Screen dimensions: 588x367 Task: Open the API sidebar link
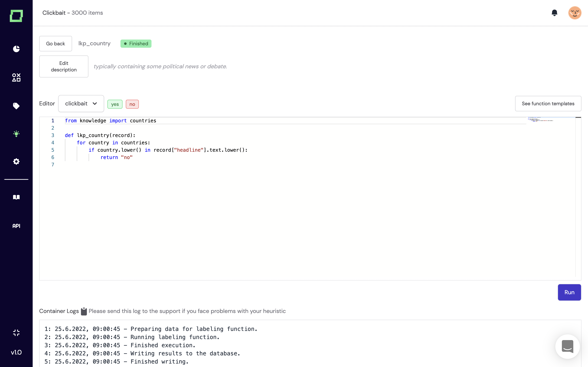tap(16, 226)
